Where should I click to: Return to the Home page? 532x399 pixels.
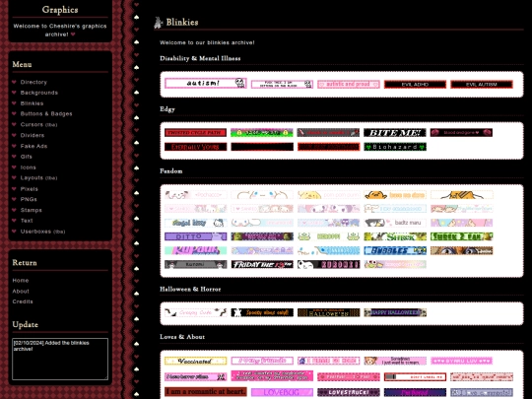(x=21, y=281)
